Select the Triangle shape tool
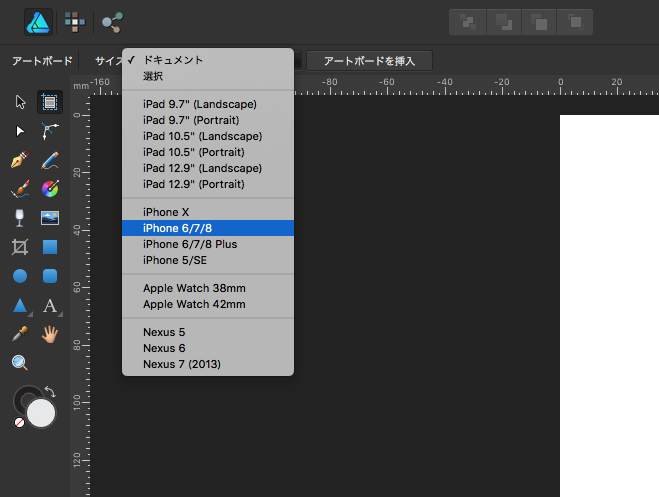 click(20, 305)
